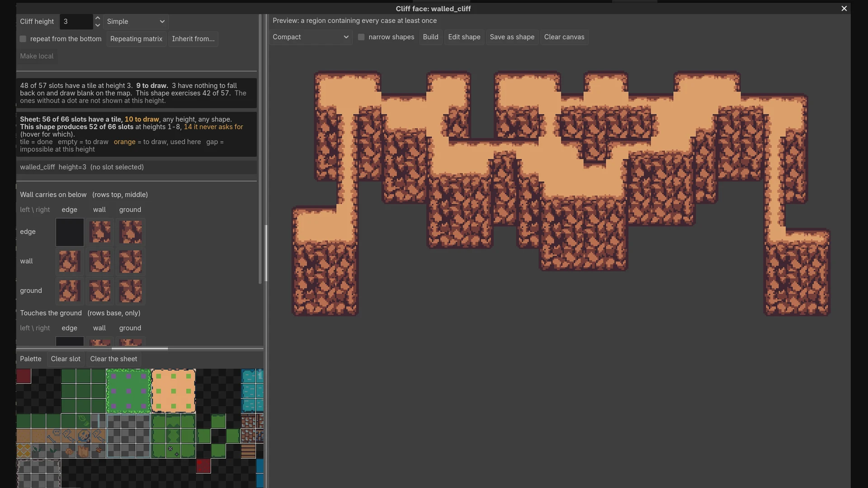The width and height of the screenshot is (868, 488).
Task: Select the wall row, edge column tile slot
Action: click(x=70, y=262)
